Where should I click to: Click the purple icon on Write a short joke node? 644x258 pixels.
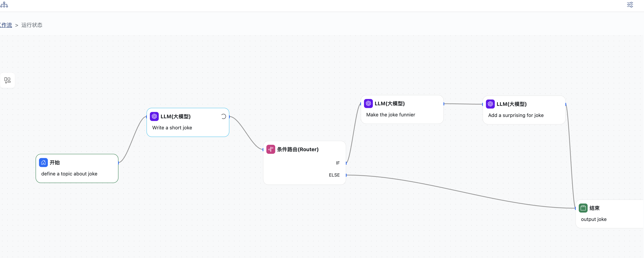(154, 116)
